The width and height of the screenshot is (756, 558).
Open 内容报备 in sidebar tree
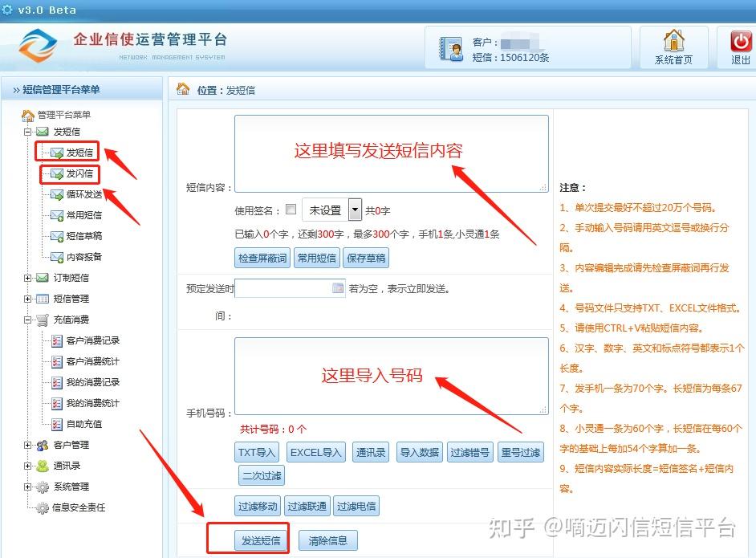(x=84, y=257)
